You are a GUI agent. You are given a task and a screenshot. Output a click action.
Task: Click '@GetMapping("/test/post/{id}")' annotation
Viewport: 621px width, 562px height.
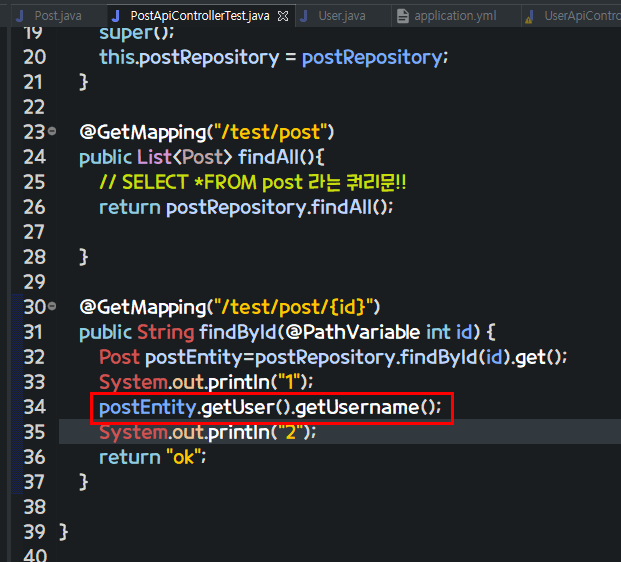click(x=230, y=307)
